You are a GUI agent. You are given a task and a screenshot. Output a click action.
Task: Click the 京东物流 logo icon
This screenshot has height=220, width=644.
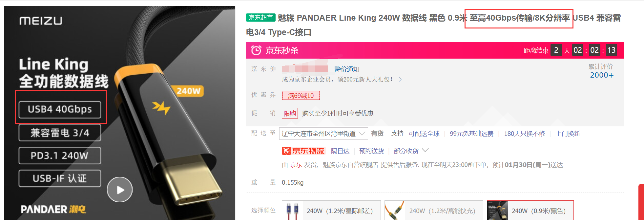pos(286,151)
